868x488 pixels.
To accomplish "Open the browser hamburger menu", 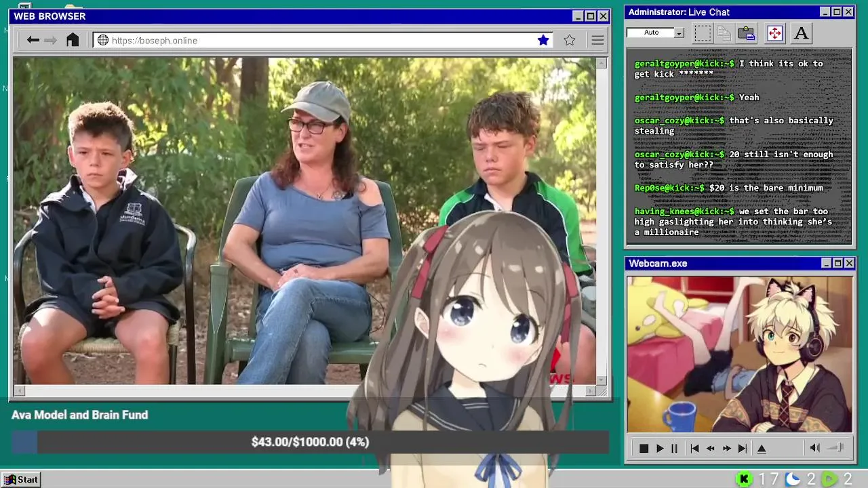I will click(597, 40).
